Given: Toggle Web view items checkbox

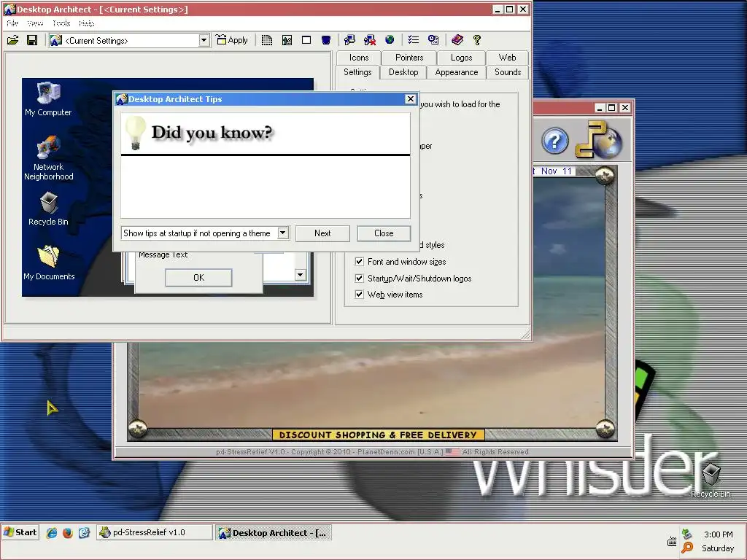Looking at the screenshot, I should click(x=359, y=295).
